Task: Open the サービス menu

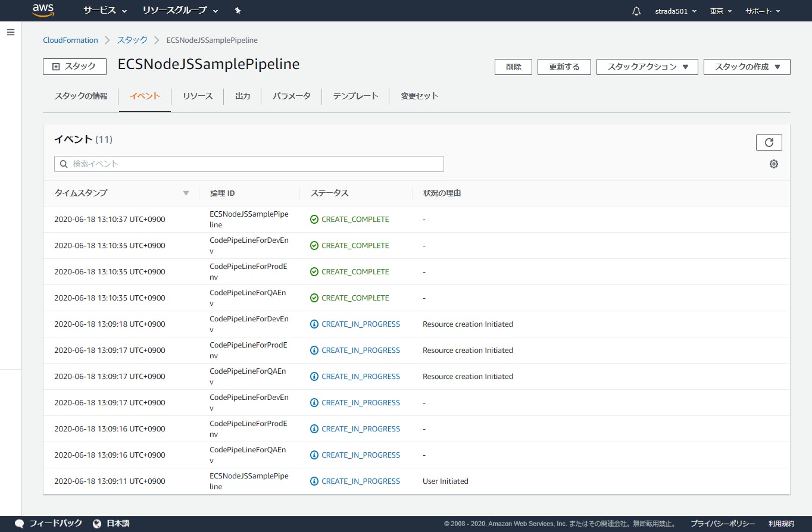Action: coord(100,10)
